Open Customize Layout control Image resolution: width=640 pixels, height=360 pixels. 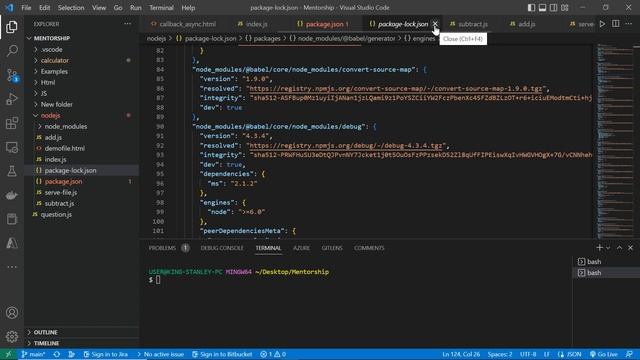click(x=564, y=8)
